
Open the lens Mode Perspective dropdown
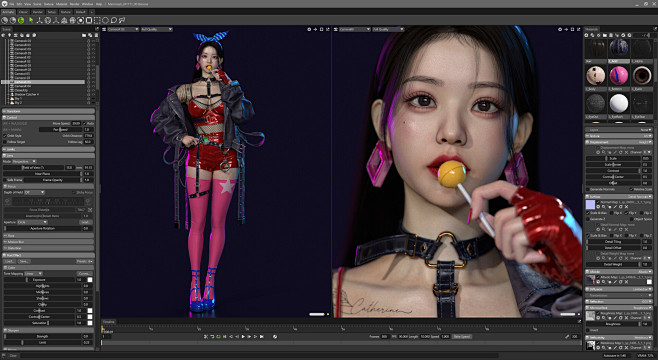point(24,161)
